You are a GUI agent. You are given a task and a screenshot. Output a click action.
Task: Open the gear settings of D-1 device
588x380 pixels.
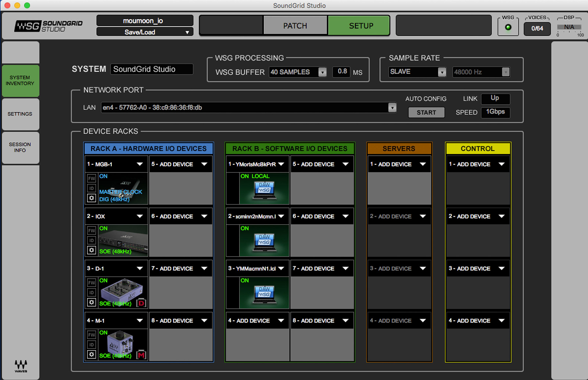pyautogui.click(x=92, y=303)
